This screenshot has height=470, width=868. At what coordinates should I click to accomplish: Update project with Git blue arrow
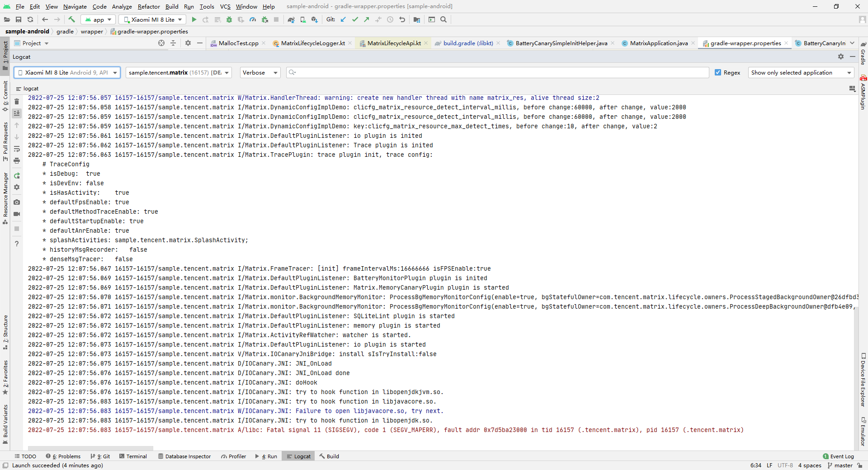point(343,19)
